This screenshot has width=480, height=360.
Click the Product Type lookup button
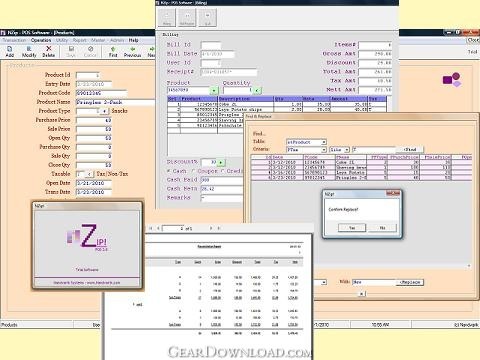click(x=104, y=111)
